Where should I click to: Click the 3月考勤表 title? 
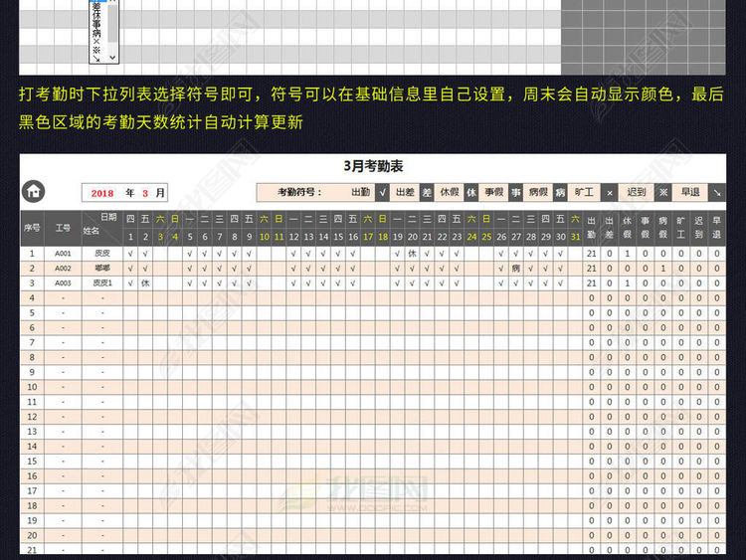point(373,166)
